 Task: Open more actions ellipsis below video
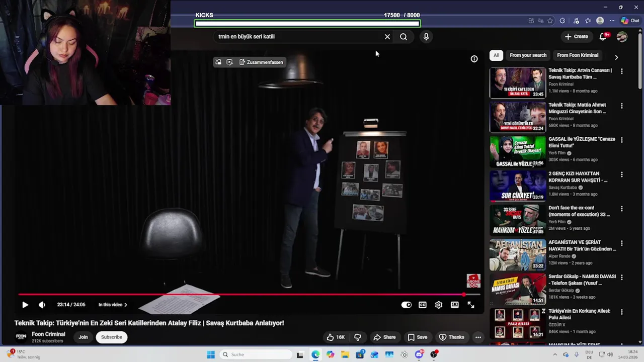click(x=478, y=337)
